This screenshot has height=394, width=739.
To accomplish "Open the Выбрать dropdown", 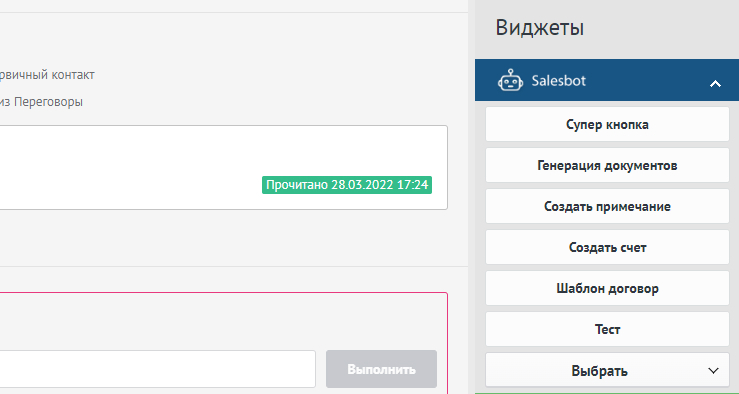I will [x=607, y=370].
